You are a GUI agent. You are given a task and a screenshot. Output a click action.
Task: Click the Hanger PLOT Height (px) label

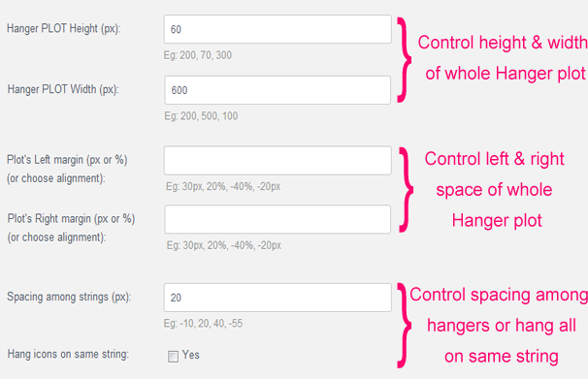point(64,29)
